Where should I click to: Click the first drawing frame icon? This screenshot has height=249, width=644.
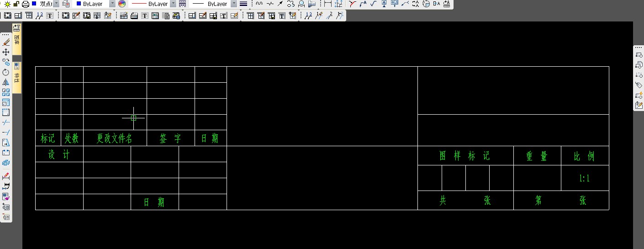(8, 16)
